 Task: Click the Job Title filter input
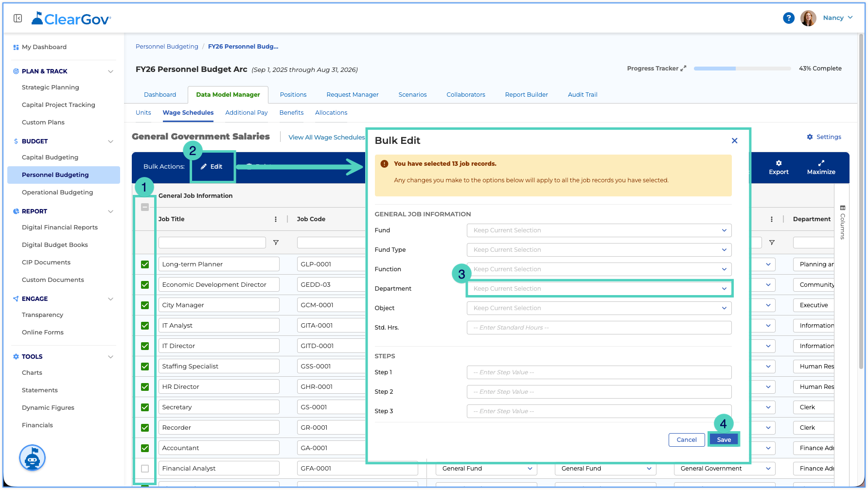(212, 243)
